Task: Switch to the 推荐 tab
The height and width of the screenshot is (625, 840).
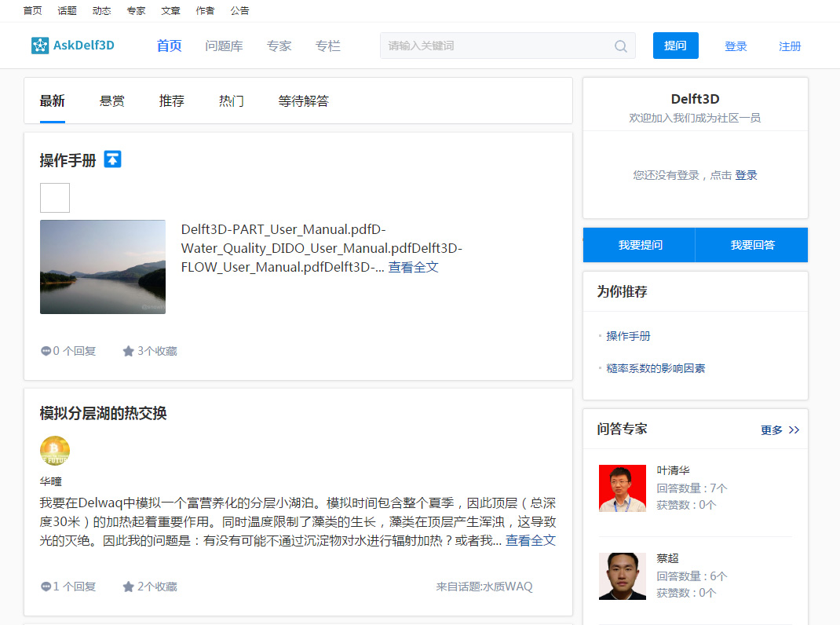Action: tap(171, 101)
